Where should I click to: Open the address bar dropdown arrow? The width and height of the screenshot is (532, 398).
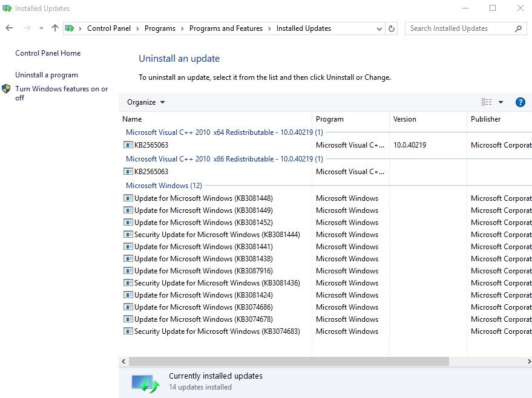(x=378, y=28)
